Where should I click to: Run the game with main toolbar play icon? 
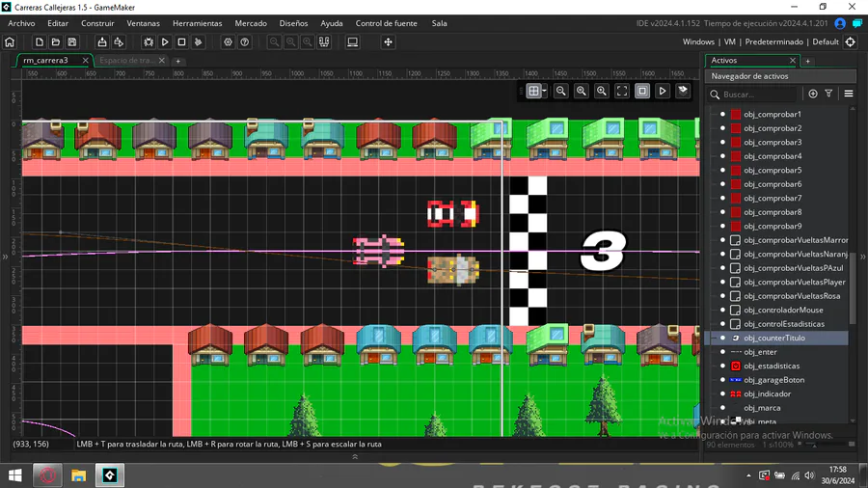point(165,42)
